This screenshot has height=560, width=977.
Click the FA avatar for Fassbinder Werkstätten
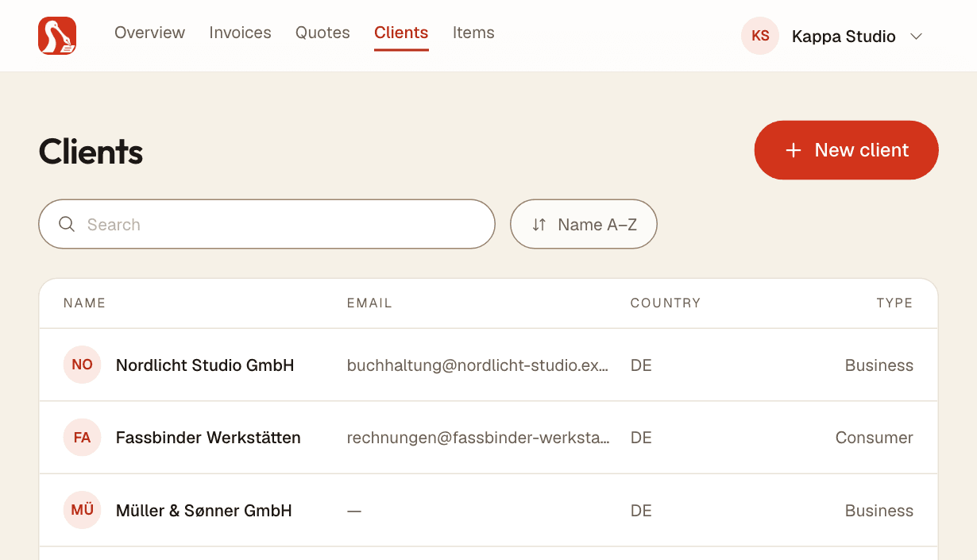point(83,438)
